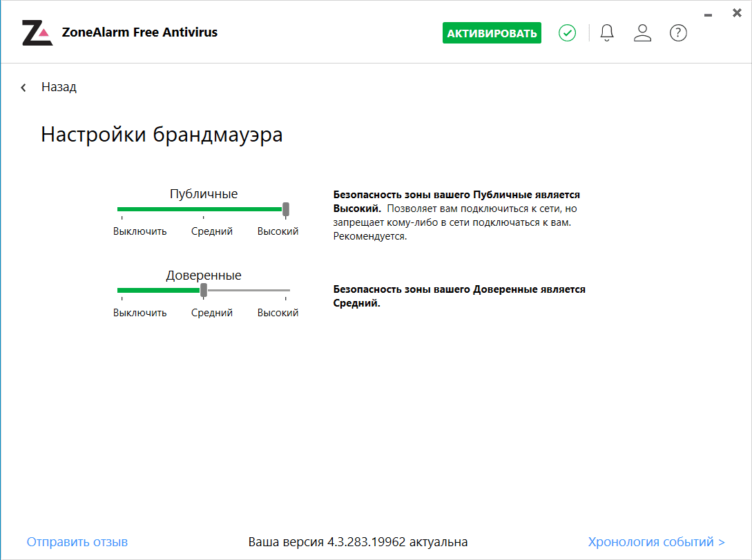The width and height of the screenshot is (752, 560).
Task: Minimize the ZoneAlarm window
Action: pyautogui.click(x=708, y=14)
